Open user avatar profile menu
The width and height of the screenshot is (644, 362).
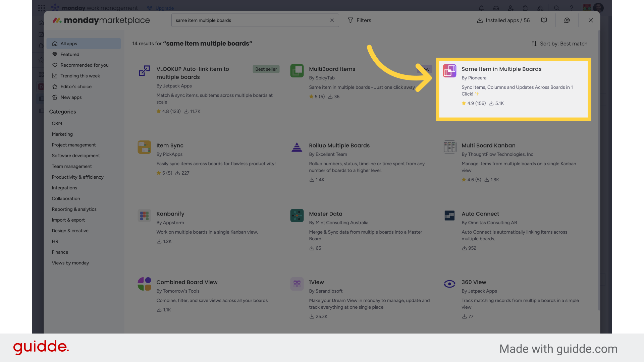pyautogui.click(x=598, y=8)
